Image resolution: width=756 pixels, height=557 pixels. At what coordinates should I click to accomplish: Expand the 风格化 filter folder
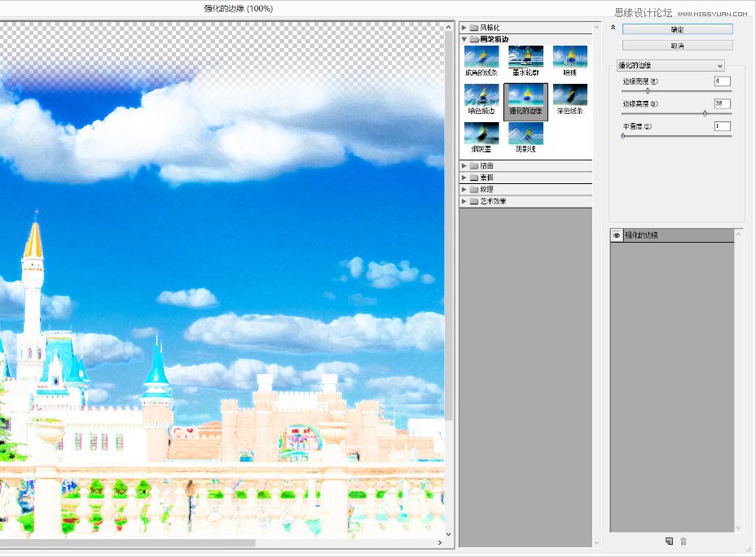(464, 28)
